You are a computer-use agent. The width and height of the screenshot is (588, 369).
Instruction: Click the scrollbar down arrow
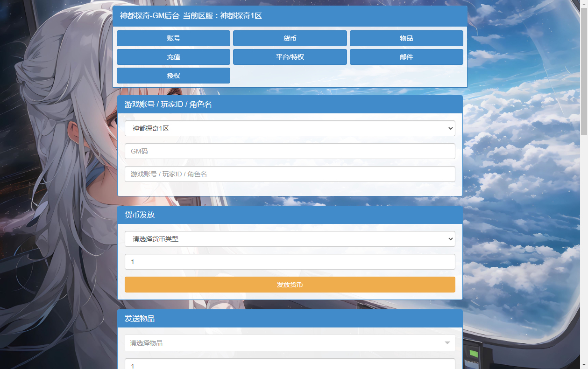pyautogui.click(x=584, y=365)
